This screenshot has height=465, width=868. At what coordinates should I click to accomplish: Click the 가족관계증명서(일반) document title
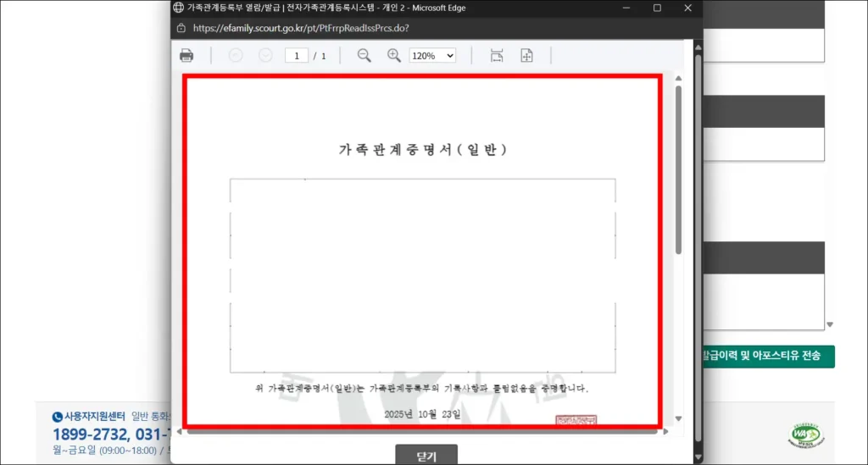[x=423, y=149]
